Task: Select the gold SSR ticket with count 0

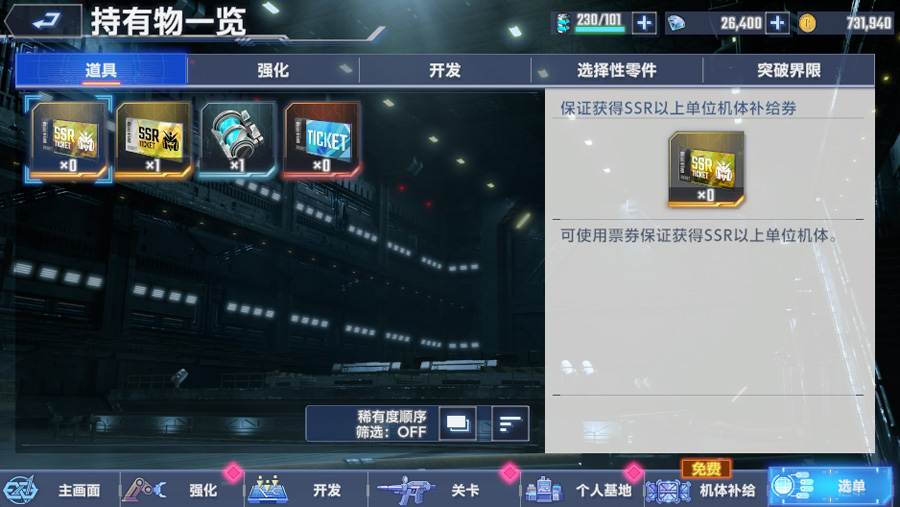Action: point(69,140)
